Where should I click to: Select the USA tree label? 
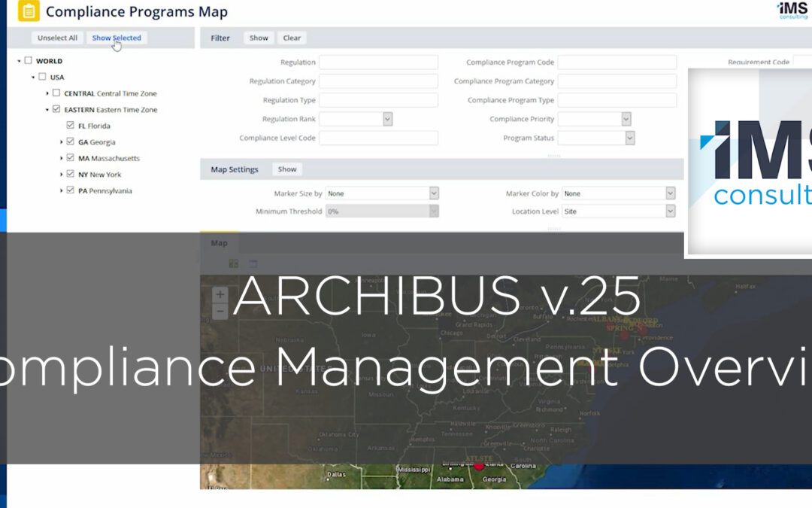tap(57, 78)
